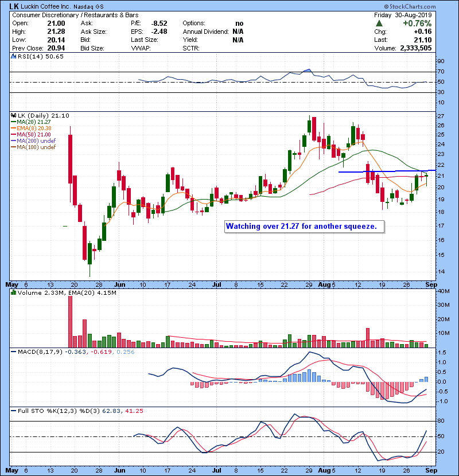
Task: Click the High value 21.28
Action: tap(56, 32)
